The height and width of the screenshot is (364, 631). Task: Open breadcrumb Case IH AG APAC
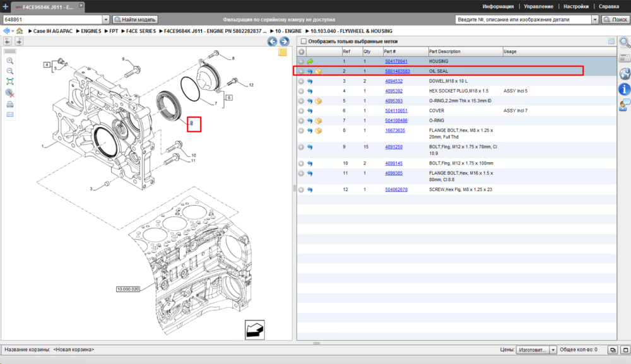pos(53,31)
